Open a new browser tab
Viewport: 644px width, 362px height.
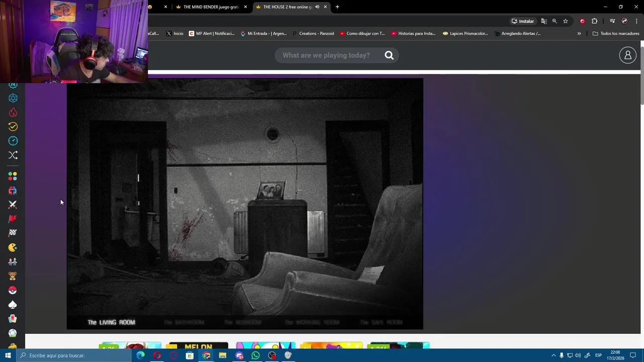337,7
